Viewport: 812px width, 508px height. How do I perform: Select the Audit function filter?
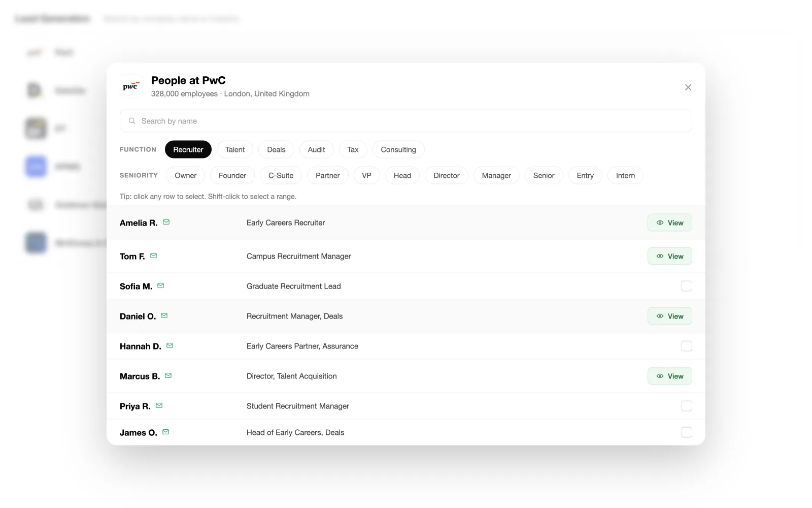(316, 149)
